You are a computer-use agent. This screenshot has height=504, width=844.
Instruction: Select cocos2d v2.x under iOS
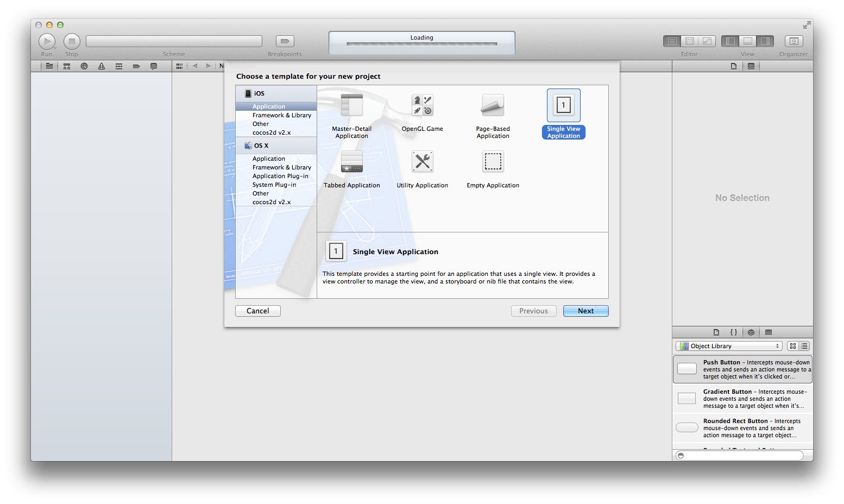coord(276,133)
